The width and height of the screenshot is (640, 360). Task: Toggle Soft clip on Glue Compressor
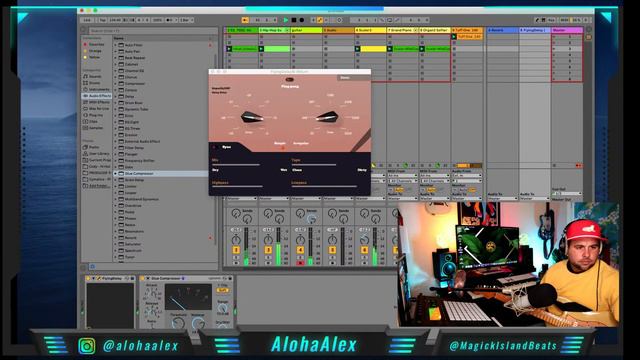point(223,290)
